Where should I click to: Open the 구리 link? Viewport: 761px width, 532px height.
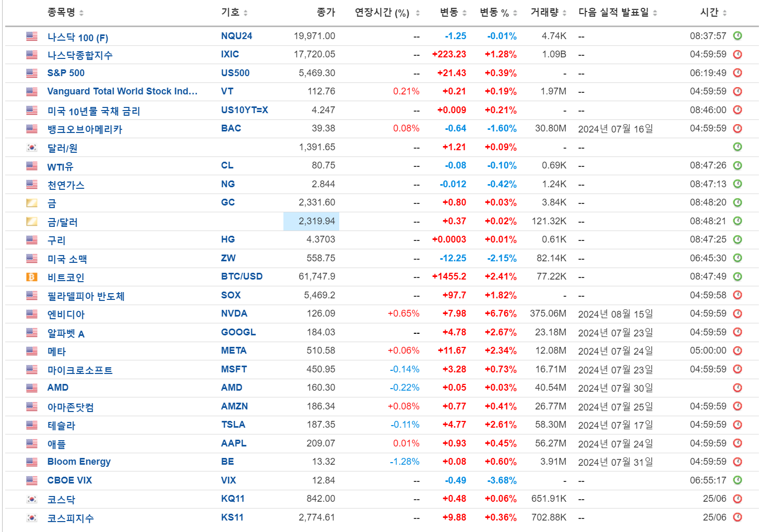56,240
